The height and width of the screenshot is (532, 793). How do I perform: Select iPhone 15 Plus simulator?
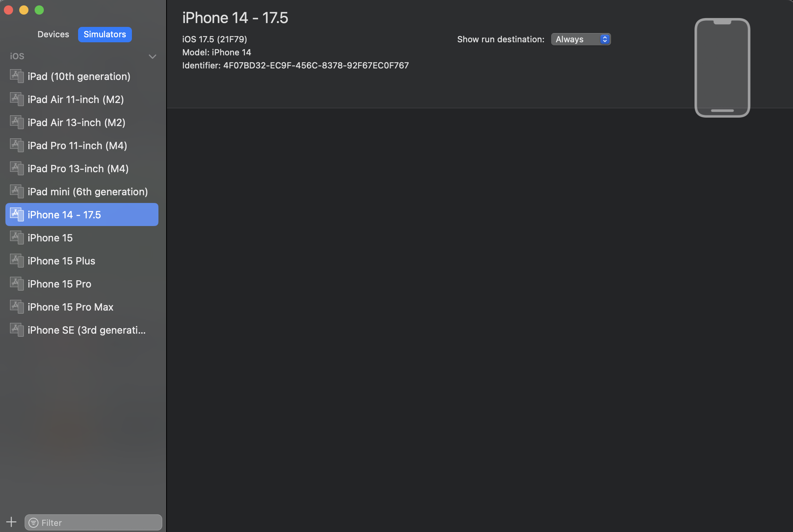(x=61, y=261)
